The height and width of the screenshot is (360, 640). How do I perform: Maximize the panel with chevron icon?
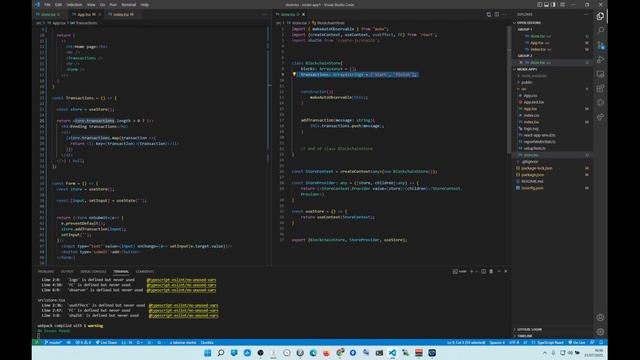pyautogui.click(x=498, y=271)
